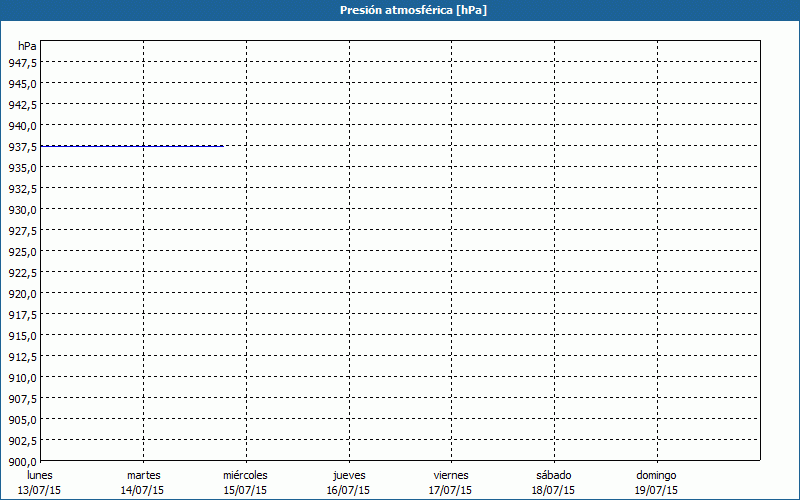Click the 'lunes' day label
This screenshot has height=500, width=800.
click(40, 475)
